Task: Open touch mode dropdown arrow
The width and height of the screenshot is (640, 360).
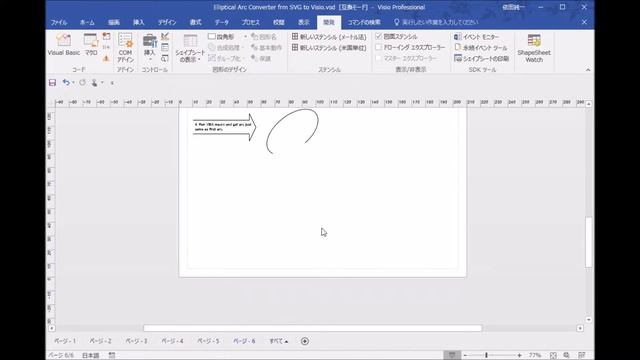Action: [x=102, y=82]
